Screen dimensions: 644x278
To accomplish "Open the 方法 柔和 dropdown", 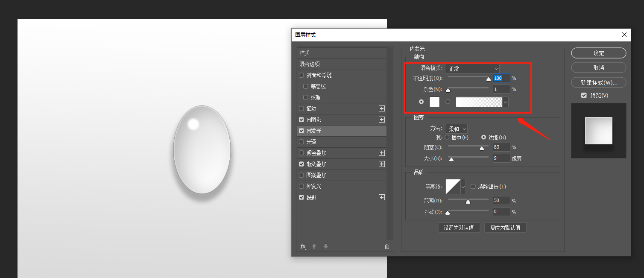I will tap(456, 129).
